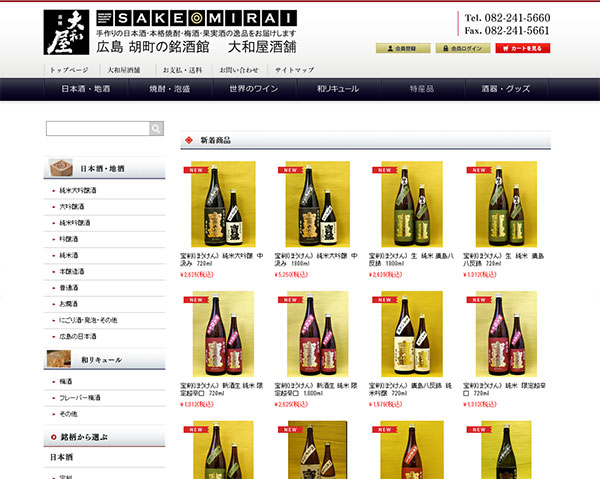Click the ¥5,250(税込) price
Screen dimensions: 600x479
(x=291, y=275)
